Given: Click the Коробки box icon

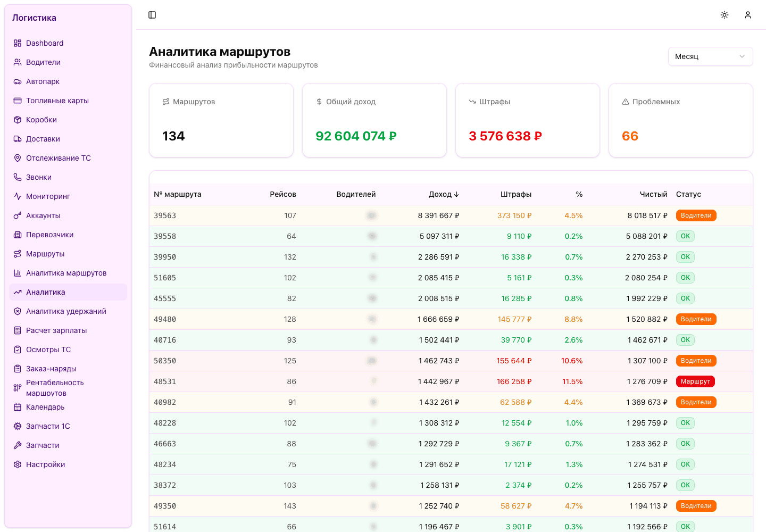Looking at the screenshot, I should coord(18,120).
